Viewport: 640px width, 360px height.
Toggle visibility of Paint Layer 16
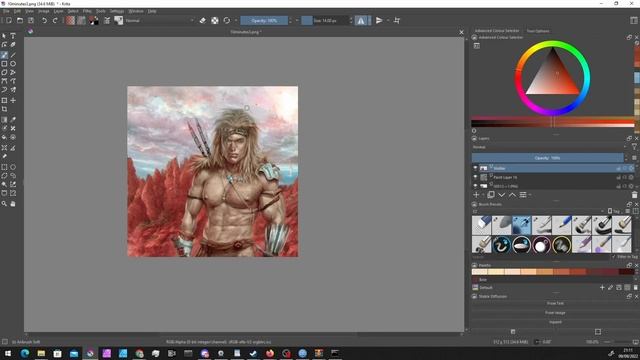coord(475,177)
